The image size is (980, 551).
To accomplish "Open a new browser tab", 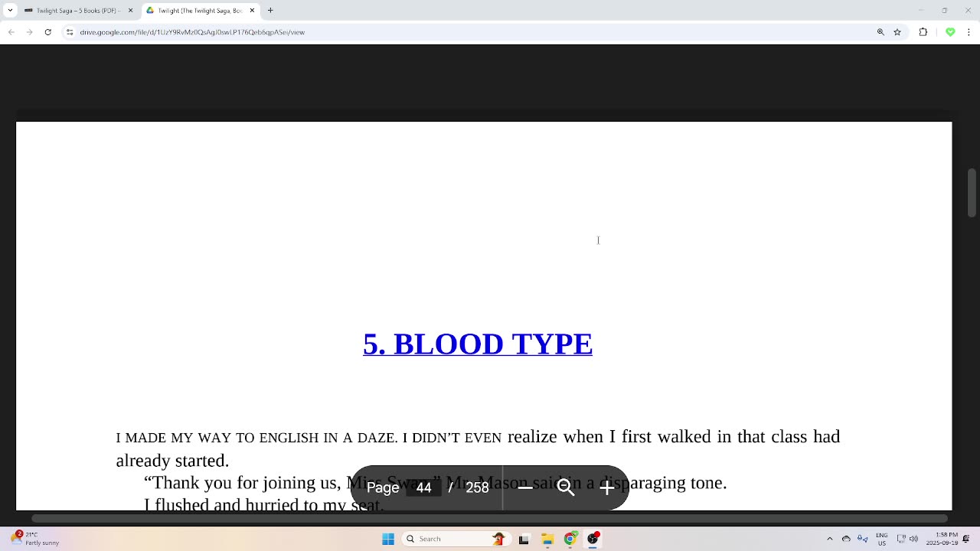I will pos(270,11).
